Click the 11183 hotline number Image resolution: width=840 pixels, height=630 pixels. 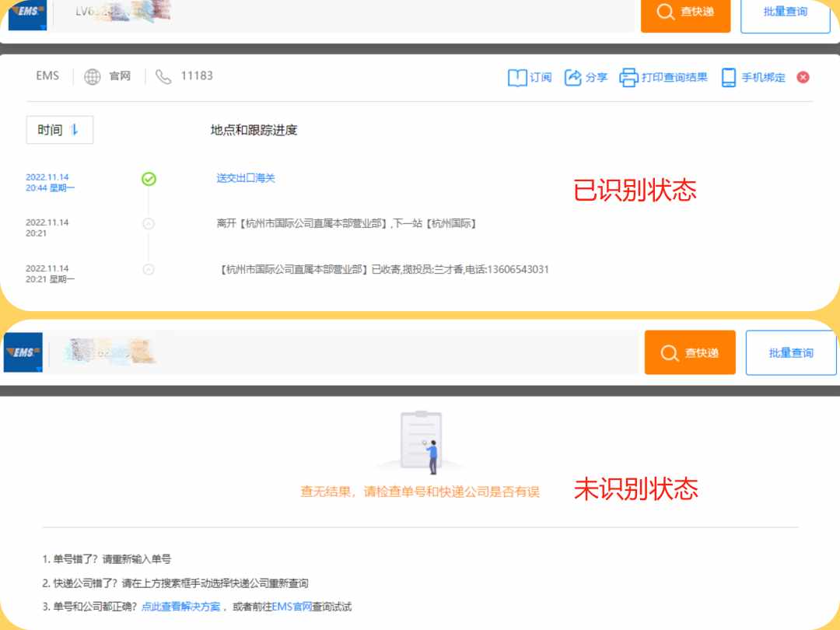[x=197, y=75]
